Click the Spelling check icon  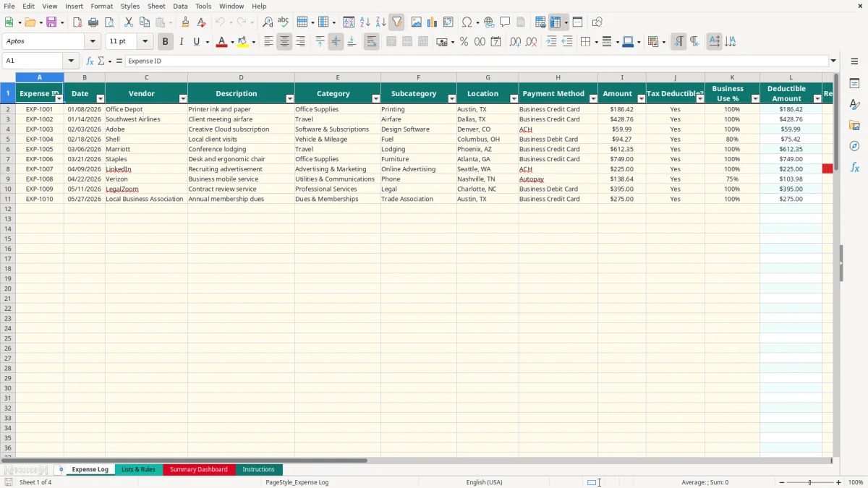pos(284,22)
